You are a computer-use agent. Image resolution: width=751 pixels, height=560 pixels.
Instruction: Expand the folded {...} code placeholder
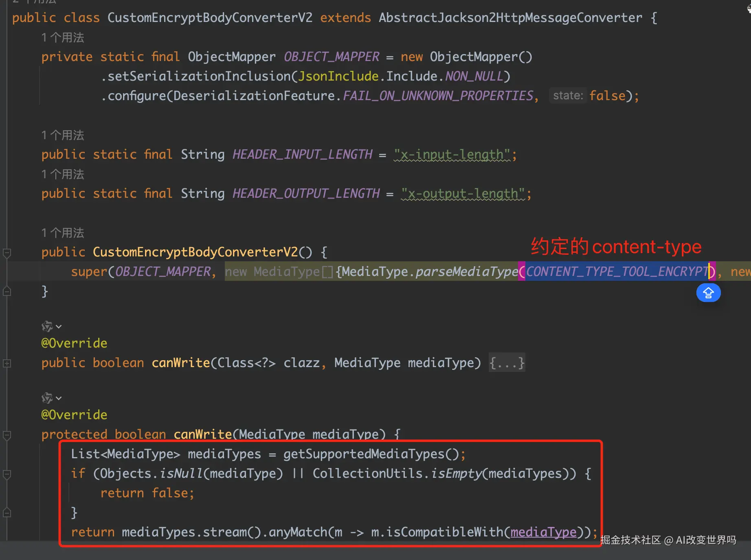coord(507,363)
